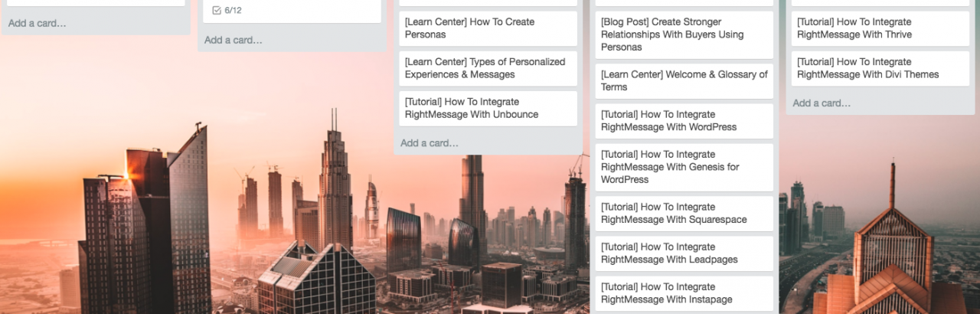This screenshot has height=314, width=980.
Task: Open the Integrate With WordPress tutorial card
Action: coord(684,121)
